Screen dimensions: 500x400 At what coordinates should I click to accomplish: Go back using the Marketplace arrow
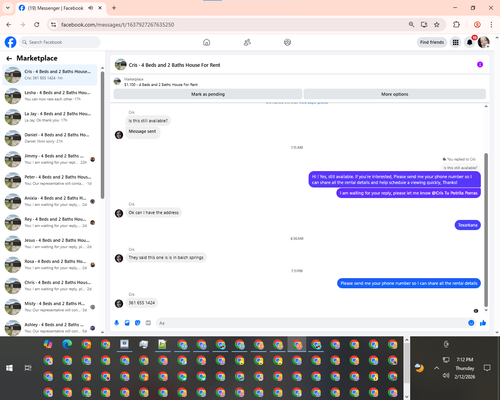coord(9,59)
